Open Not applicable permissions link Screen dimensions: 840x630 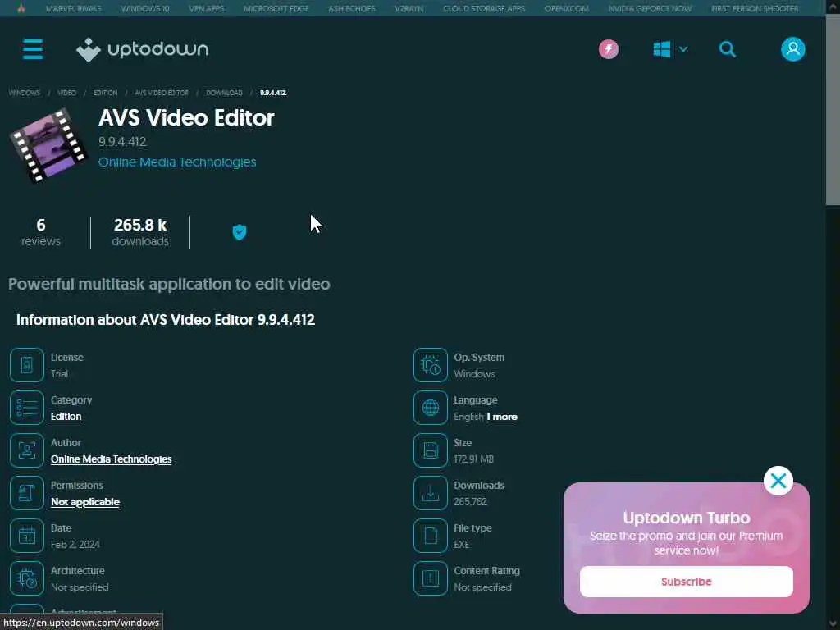click(x=85, y=502)
